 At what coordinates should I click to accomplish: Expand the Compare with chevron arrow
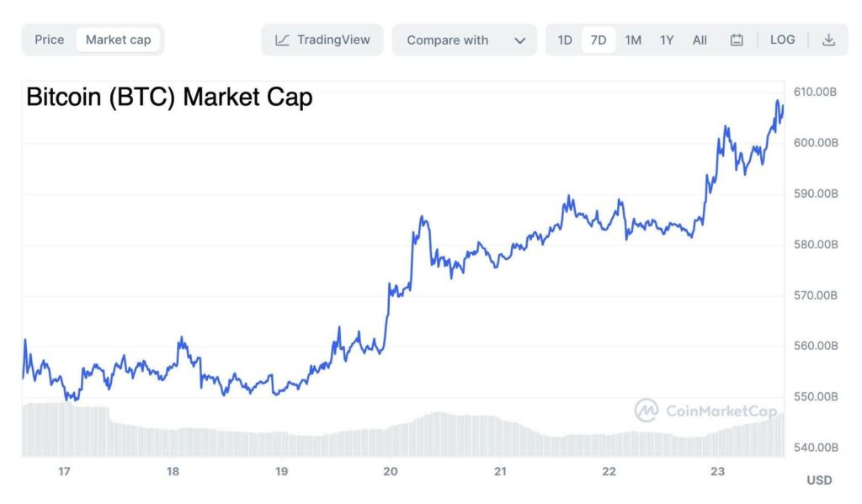click(520, 40)
